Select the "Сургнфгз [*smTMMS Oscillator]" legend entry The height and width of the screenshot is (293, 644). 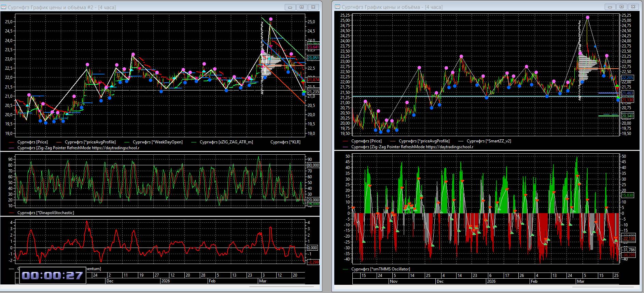(x=381, y=269)
